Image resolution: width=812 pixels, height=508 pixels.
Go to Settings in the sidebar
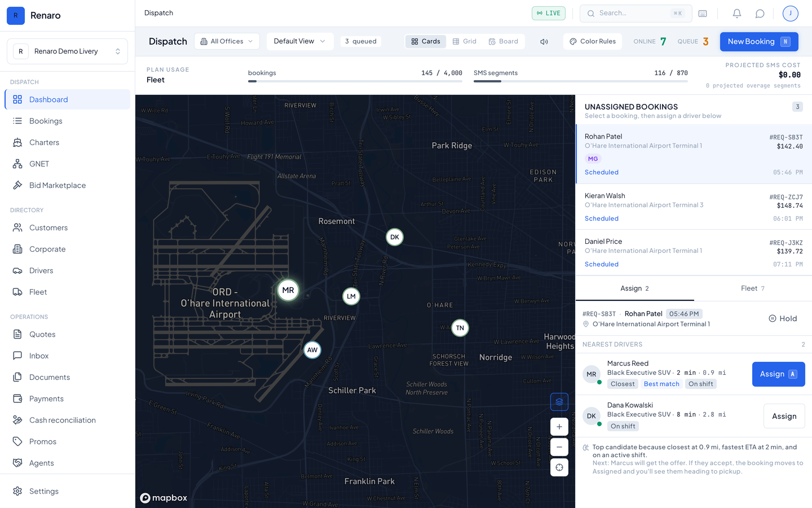[x=68, y=491]
